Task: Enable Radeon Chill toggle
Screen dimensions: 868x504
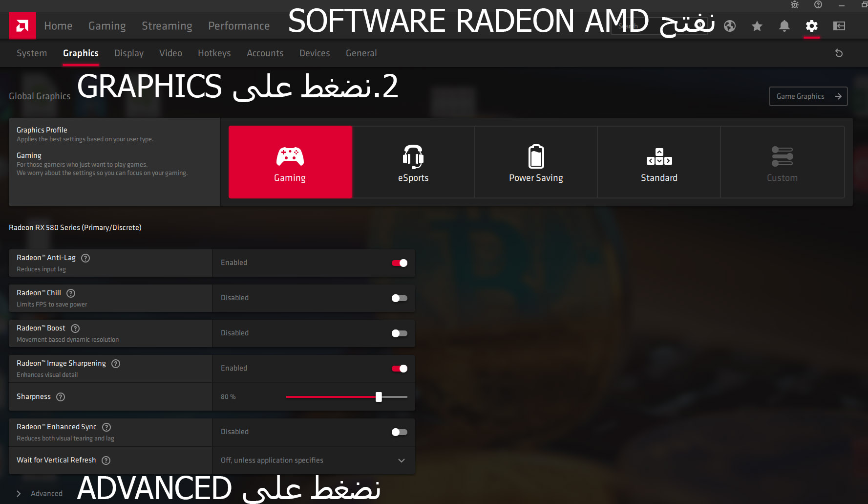Action: coord(400,298)
